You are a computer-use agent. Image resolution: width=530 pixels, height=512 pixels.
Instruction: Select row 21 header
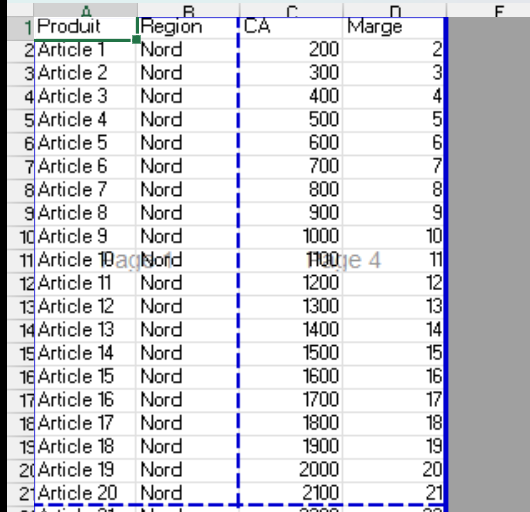pyautogui.click(x=21, y=493)
